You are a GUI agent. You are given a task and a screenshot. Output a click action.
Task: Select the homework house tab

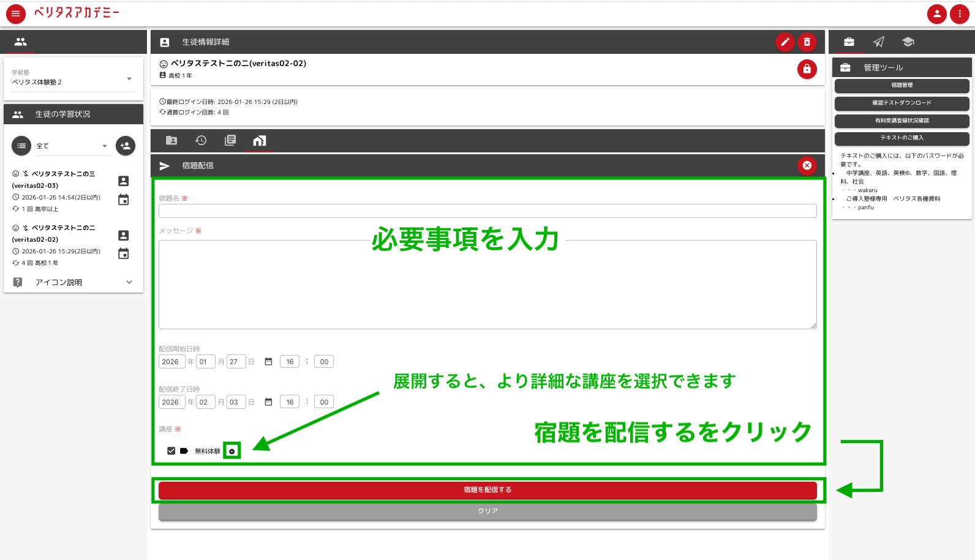click(260, 141)
